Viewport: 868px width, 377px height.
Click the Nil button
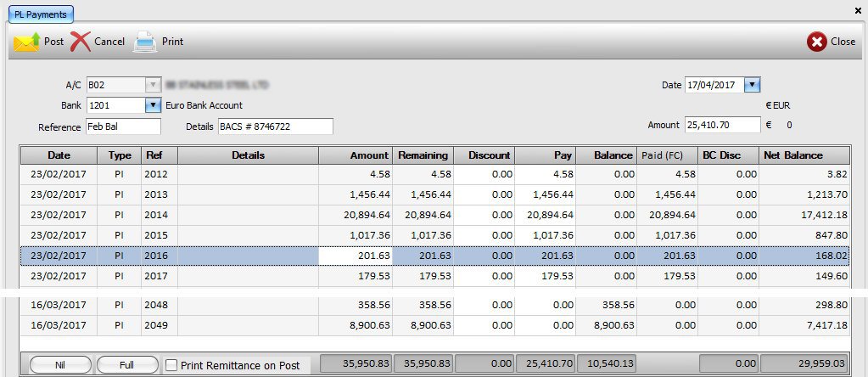point(60,365)
